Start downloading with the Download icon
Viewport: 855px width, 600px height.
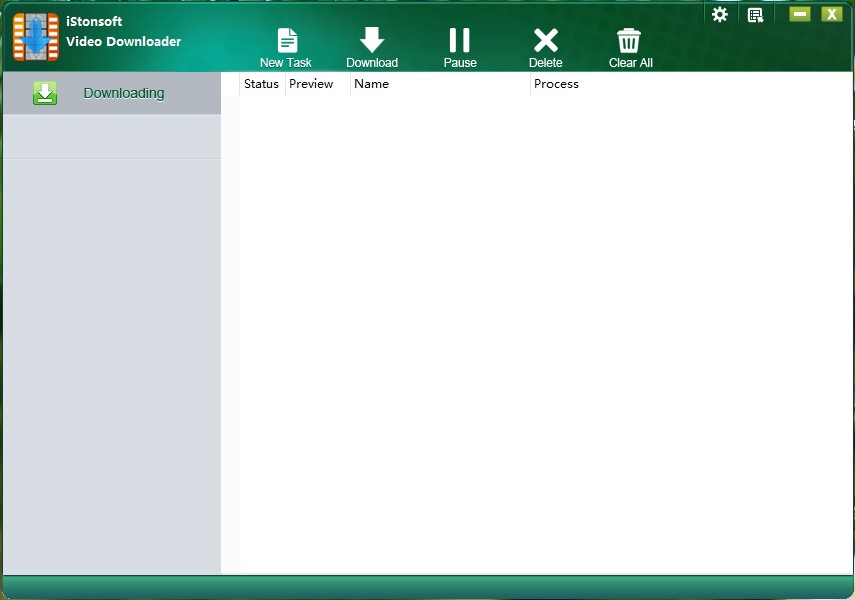[x=372, y=40]
